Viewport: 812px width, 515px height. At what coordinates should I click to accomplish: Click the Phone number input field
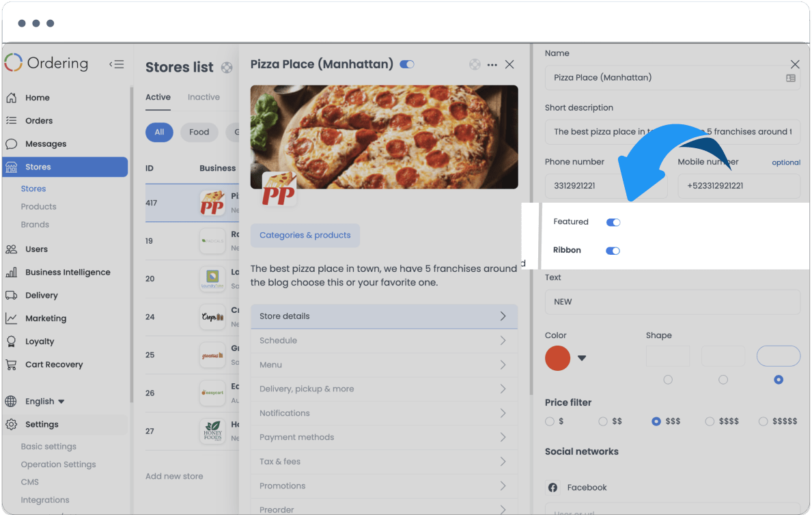606,186
